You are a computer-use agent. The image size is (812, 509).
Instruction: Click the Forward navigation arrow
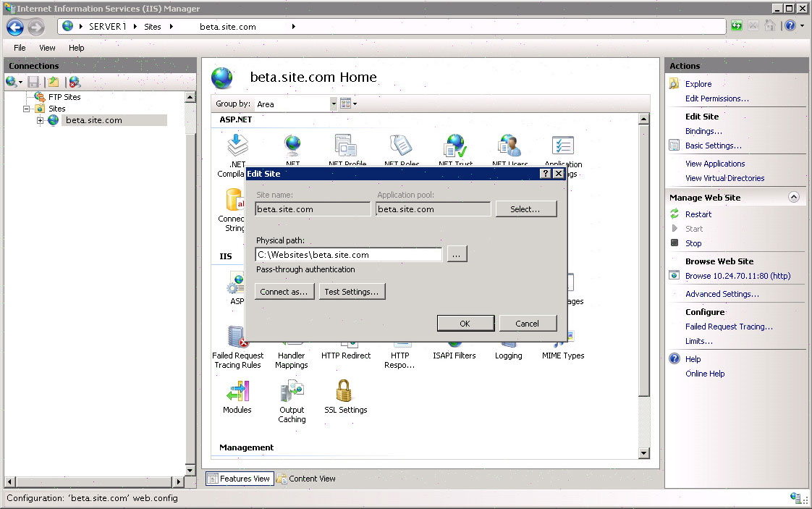point(35,27)
